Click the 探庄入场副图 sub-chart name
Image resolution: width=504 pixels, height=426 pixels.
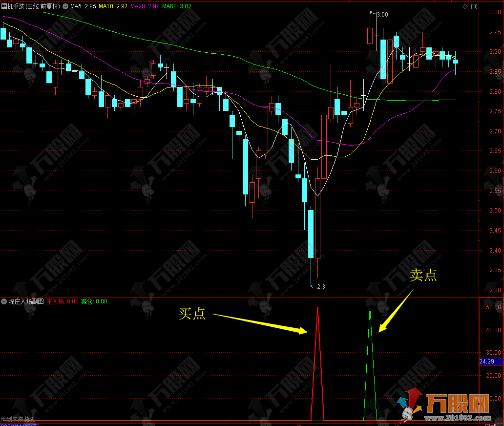(26, 301)
